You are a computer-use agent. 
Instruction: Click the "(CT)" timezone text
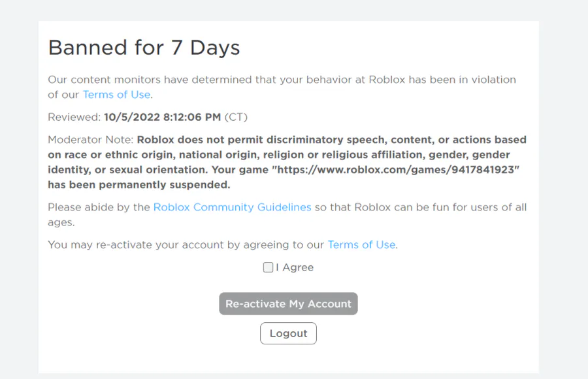[x=236, y=118]
